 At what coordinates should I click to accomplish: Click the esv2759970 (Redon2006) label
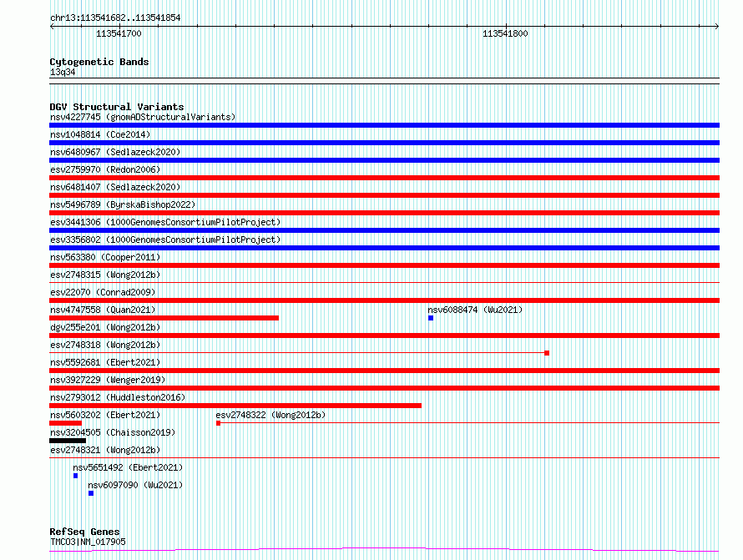pos(105,169)
